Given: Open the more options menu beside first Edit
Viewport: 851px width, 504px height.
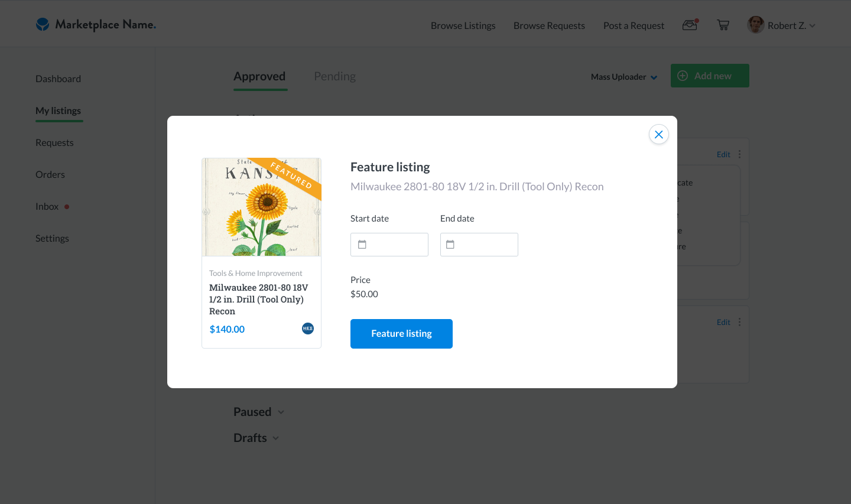Looking at the screenshot, I should coord(739,154).
